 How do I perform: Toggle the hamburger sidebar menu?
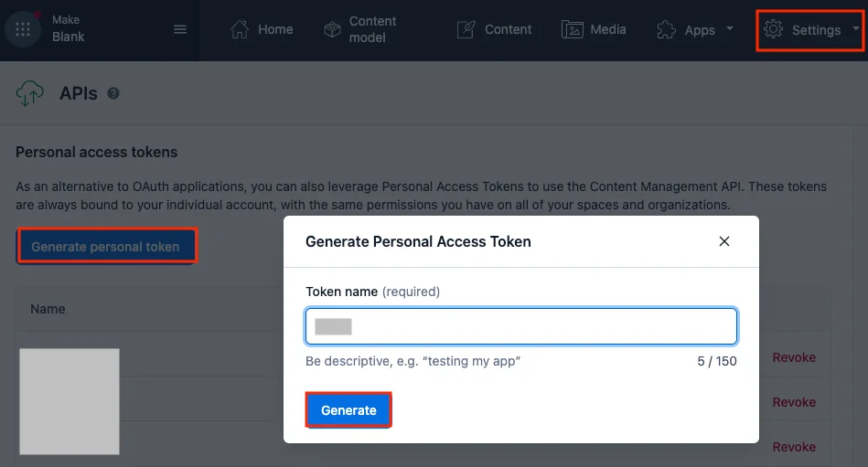pyautogui.click(x=180, y=29)
